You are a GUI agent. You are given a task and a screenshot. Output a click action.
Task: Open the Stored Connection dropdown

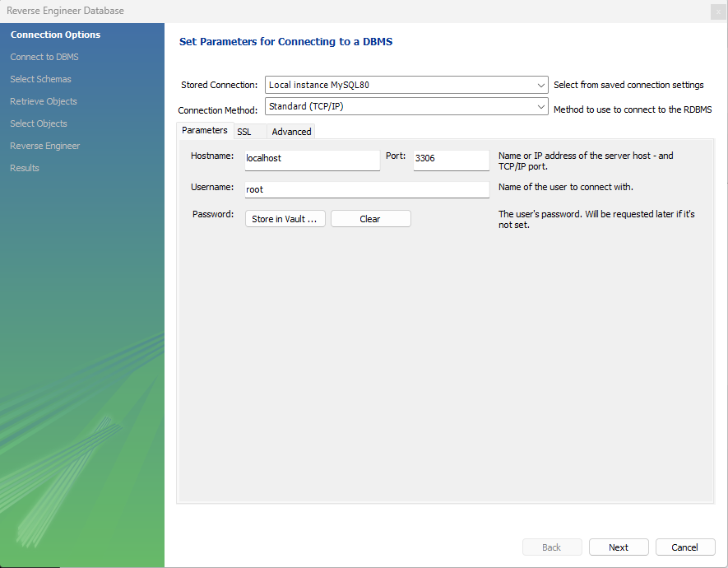click(406, 85)
